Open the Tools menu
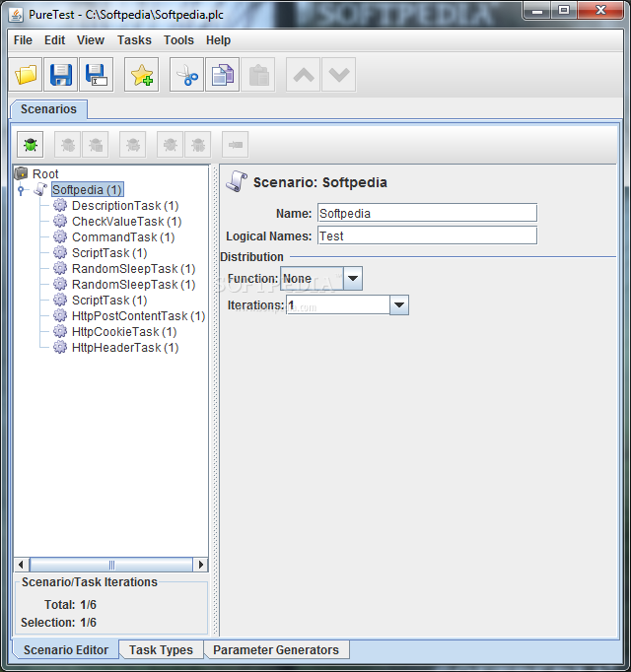The image size is (631, 672). [178, 40]
